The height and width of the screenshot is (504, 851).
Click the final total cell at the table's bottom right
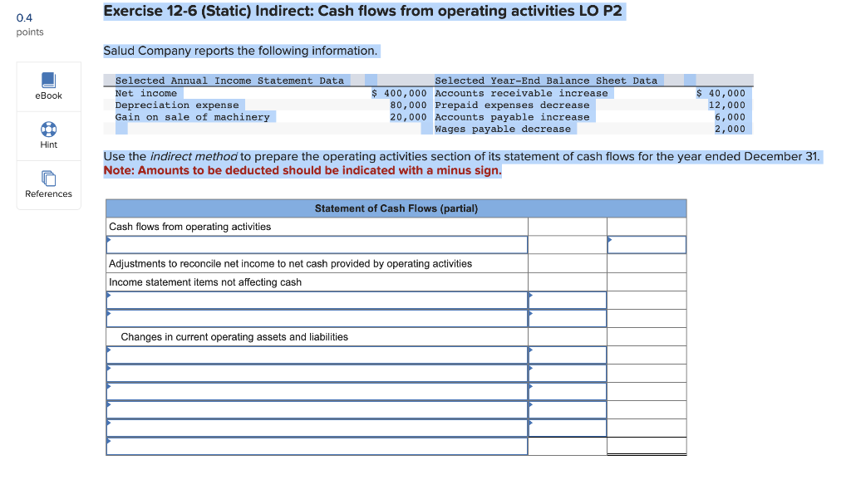[647, 446]
